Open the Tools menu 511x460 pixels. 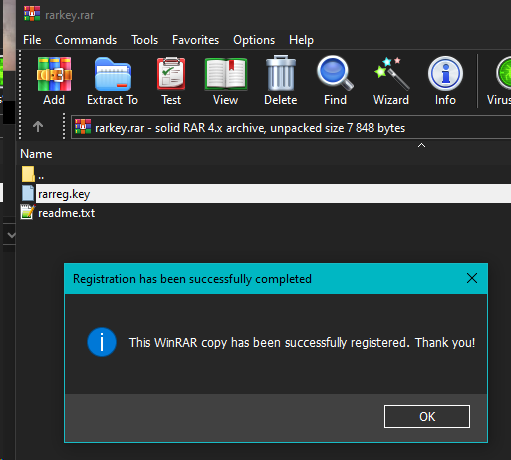145,40
